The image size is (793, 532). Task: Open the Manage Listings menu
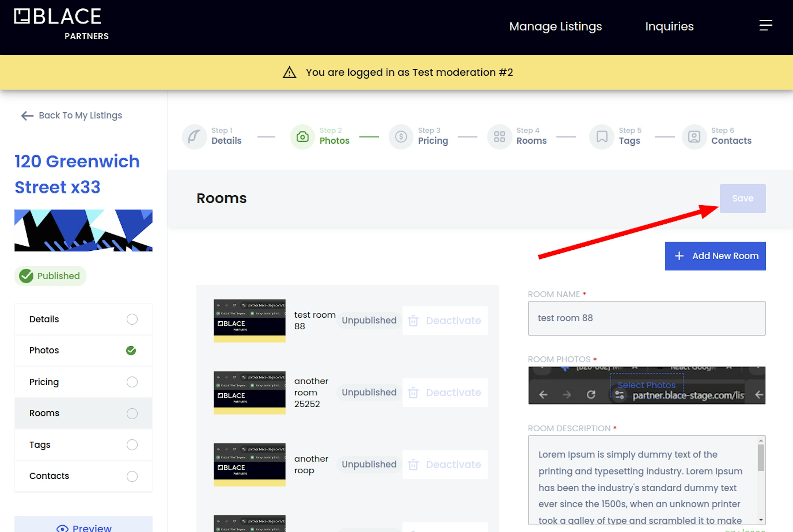click(555, 26)
